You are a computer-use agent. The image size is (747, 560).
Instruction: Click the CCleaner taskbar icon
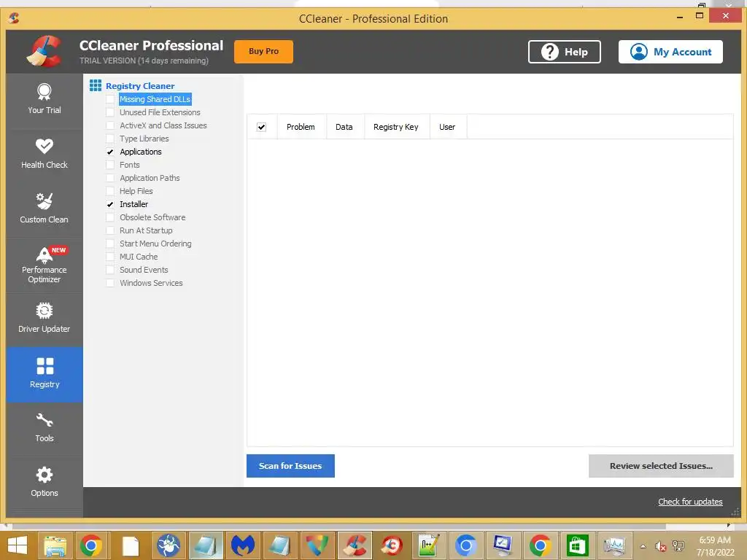(355, 545)
